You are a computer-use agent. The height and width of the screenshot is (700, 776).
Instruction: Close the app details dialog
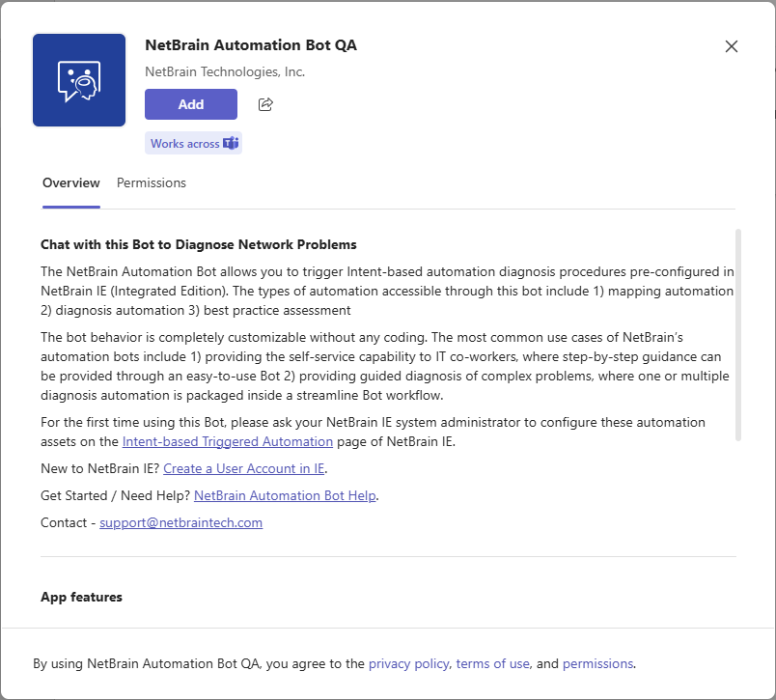732,46
